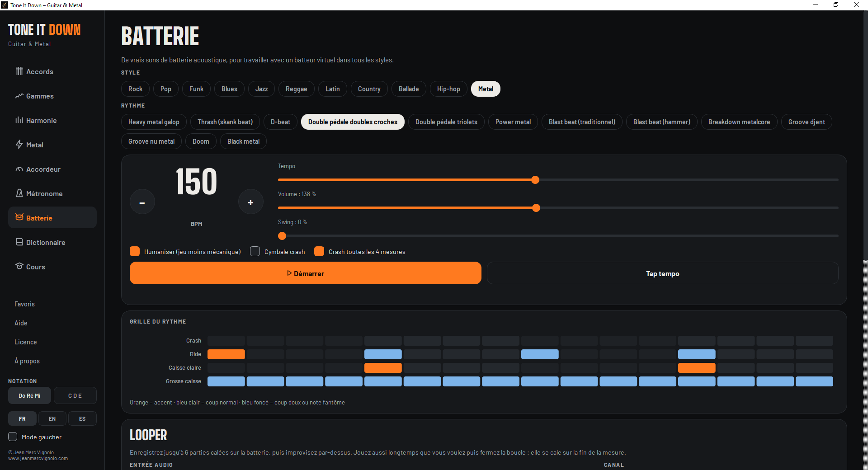Switch language to ES
The height and width of the screenshot is (470, 868).
coord(82,418)
